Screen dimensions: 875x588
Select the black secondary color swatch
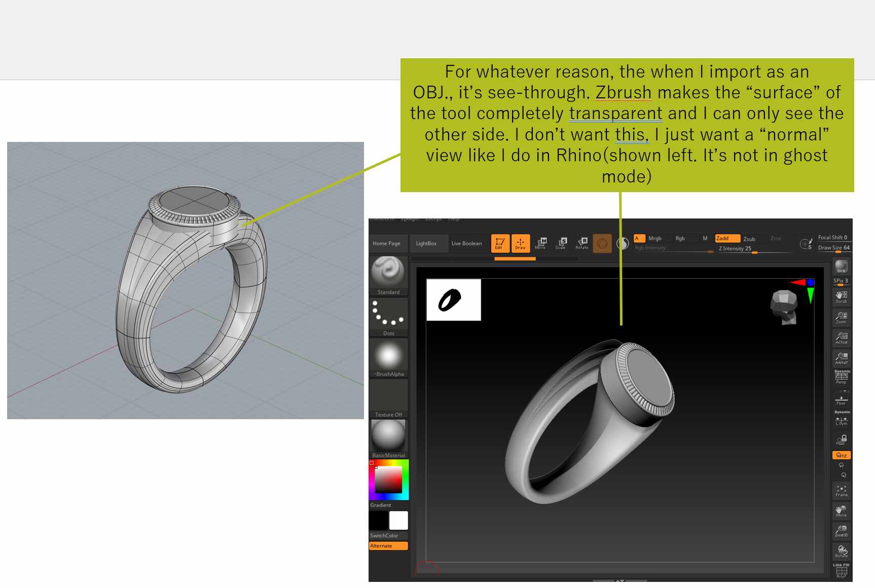pos(378,521)
